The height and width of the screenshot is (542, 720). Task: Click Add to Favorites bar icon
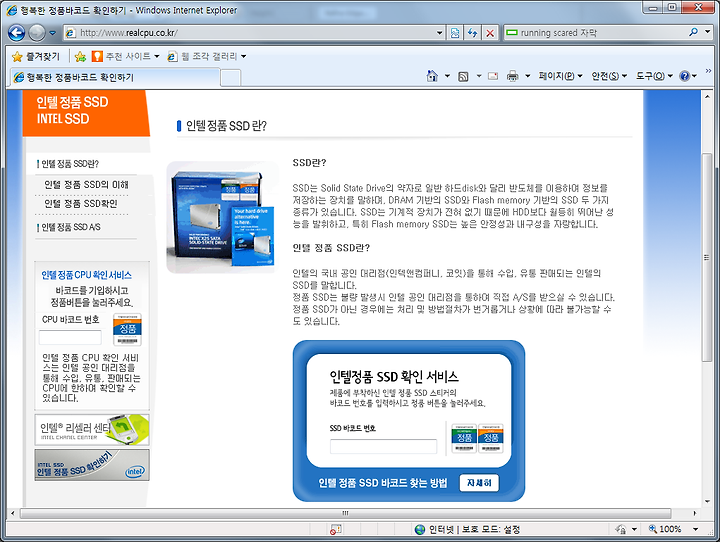point(80,56)
